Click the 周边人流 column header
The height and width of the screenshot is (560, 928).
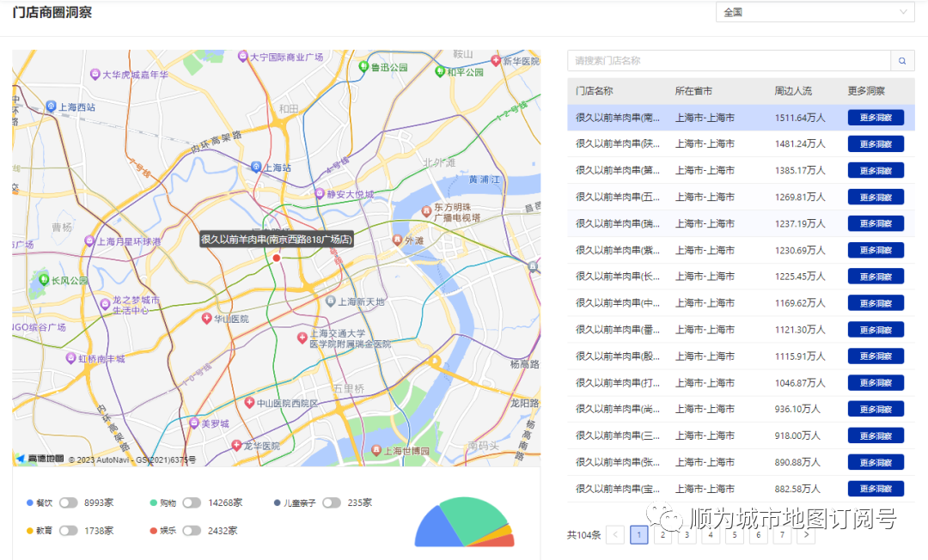[x=793, y=91]
